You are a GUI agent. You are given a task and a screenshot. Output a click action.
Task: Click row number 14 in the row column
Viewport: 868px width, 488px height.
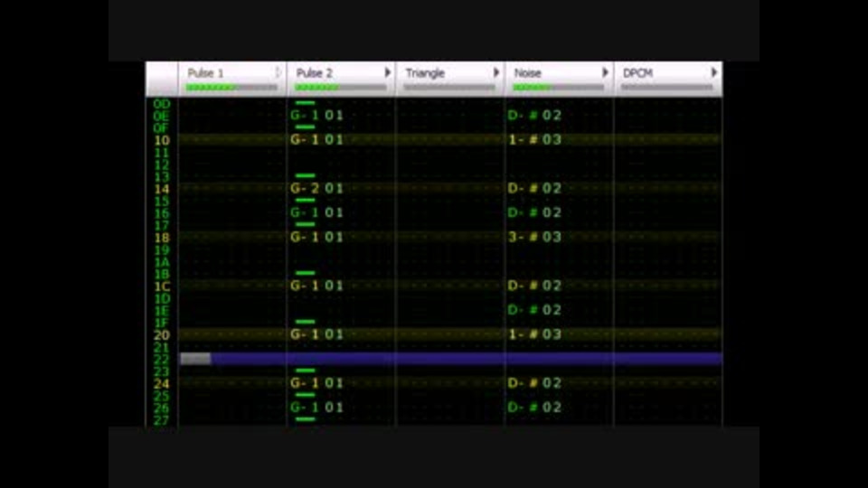point(162,189)
